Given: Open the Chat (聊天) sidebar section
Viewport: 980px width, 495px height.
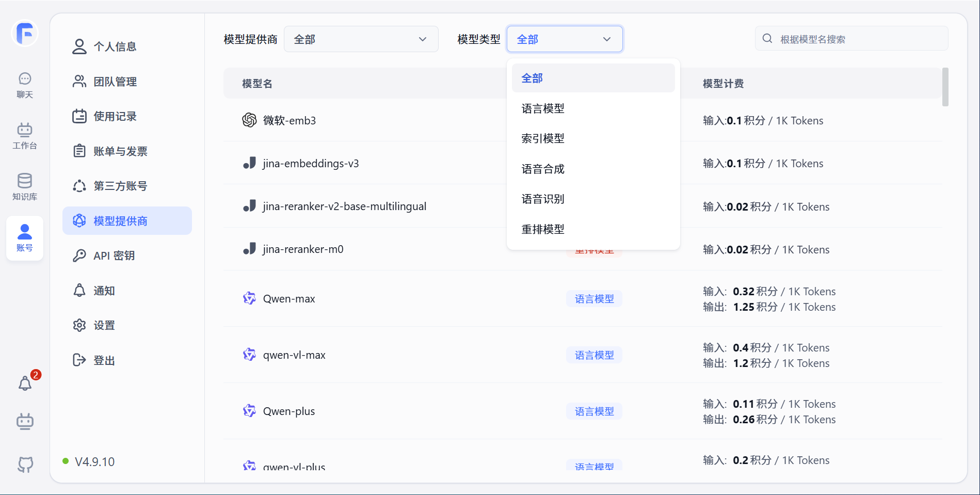Looking at the screenshot, I should tap(25, 85).
